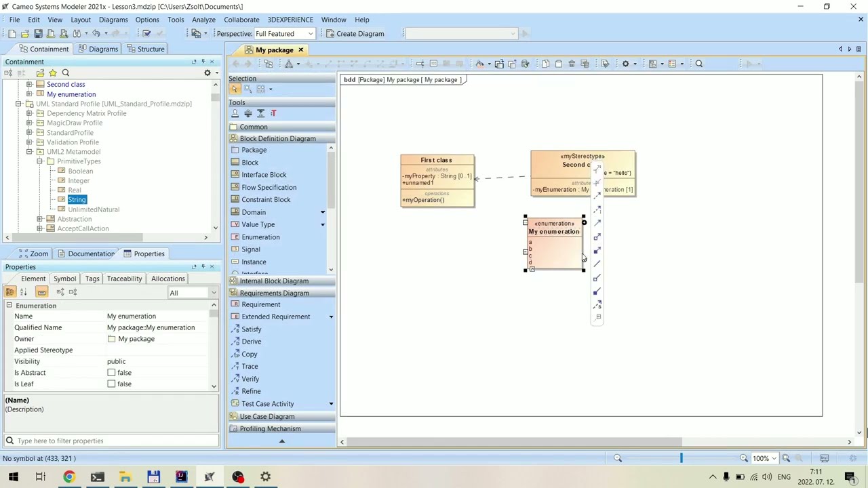Open the Documentation tab
This screenshot has width=868, height=488.
[85, 253]
